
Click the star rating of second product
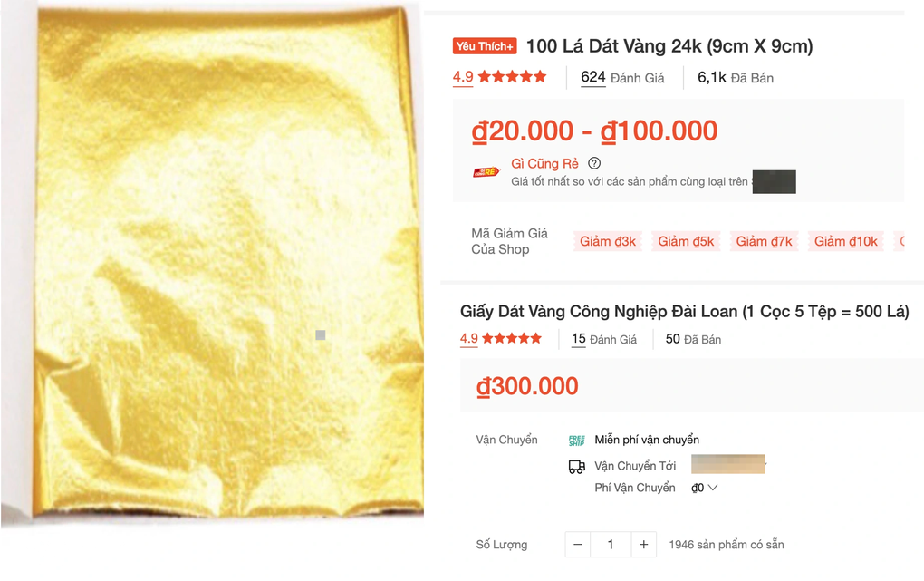coord(512,339)
